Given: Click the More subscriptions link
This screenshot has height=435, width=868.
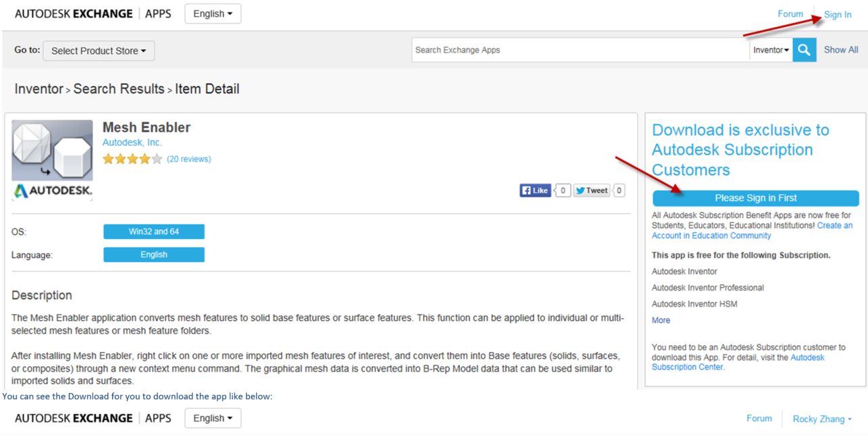Looking at the screenshot, I should pos(661,320).
